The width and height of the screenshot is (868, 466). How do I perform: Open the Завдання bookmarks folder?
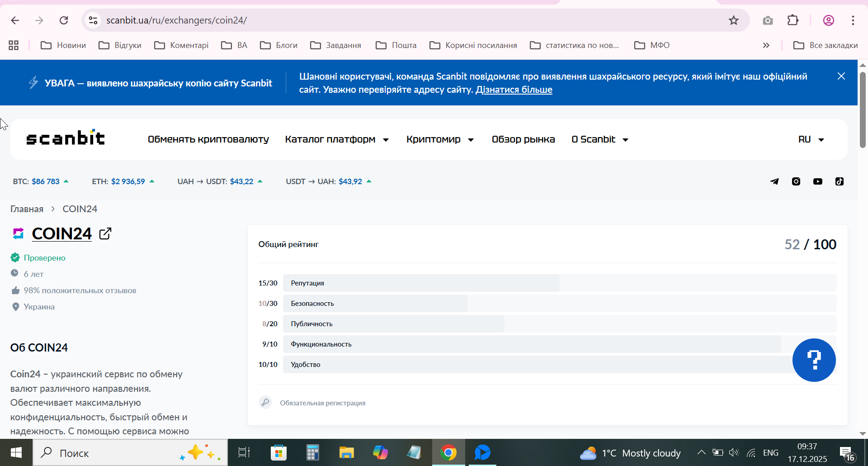coord(335,45)
